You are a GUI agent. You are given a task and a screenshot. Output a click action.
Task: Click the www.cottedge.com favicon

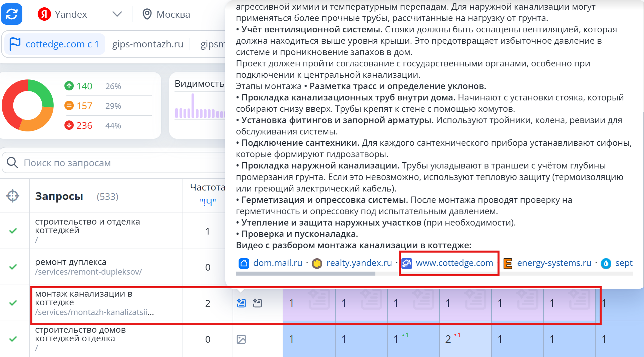pos(406,264)
